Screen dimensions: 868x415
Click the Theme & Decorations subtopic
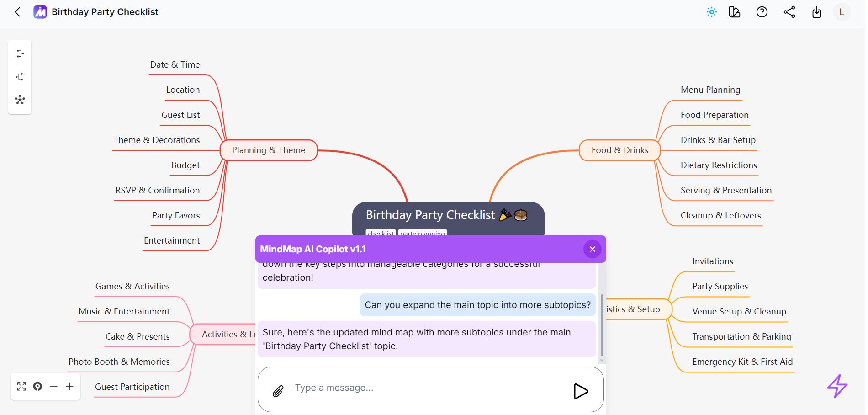coord(157,140)
